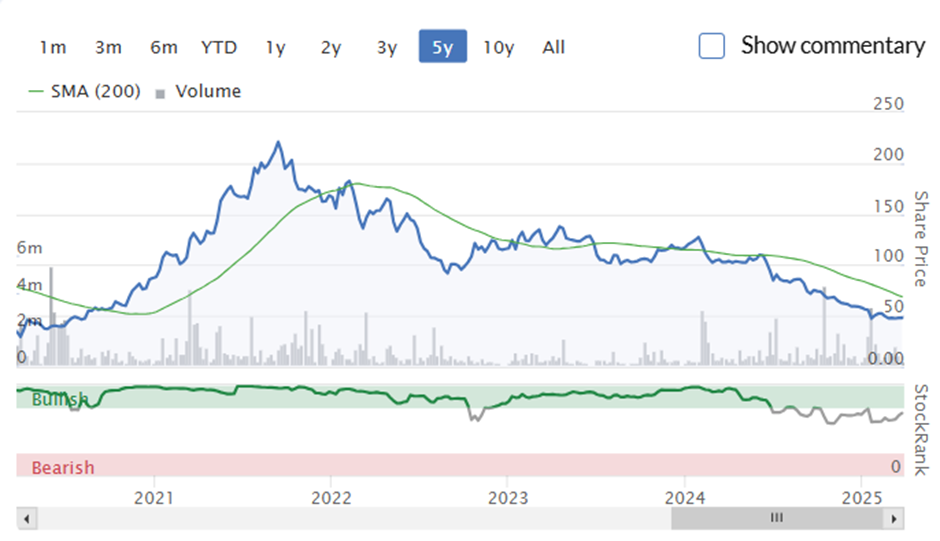Viewport: 940px width, 541px height.
Task: Click the share price peak in 2021
Action: click(278, 143)
